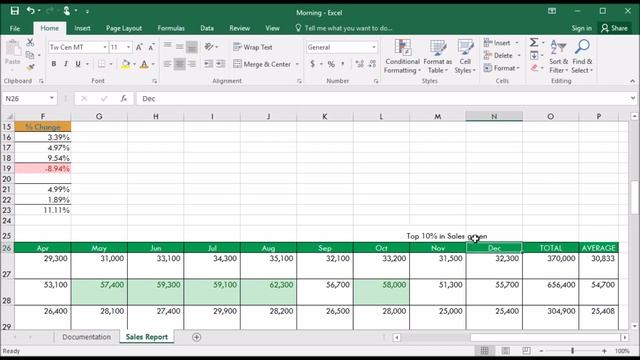Increase font size with the larger A icon
The width and height of the screenshot is (640, 360).
point(139,47)
